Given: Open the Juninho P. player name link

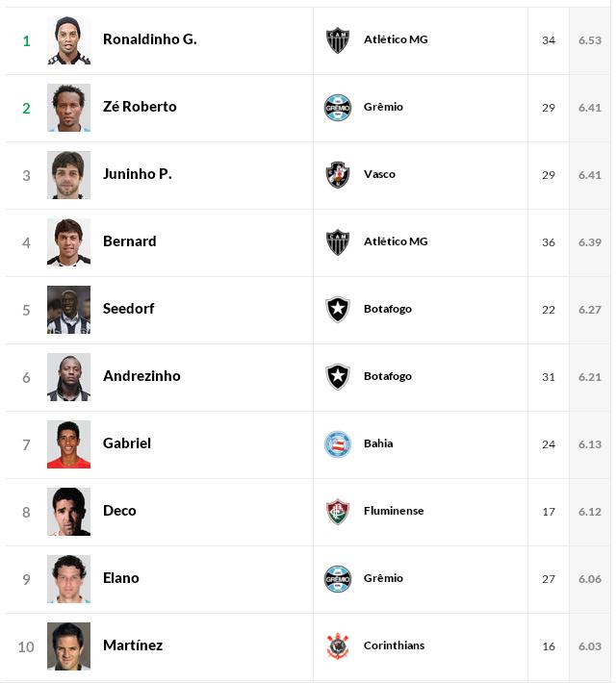Looking at the screenshot, I should (x=138, y=174).
